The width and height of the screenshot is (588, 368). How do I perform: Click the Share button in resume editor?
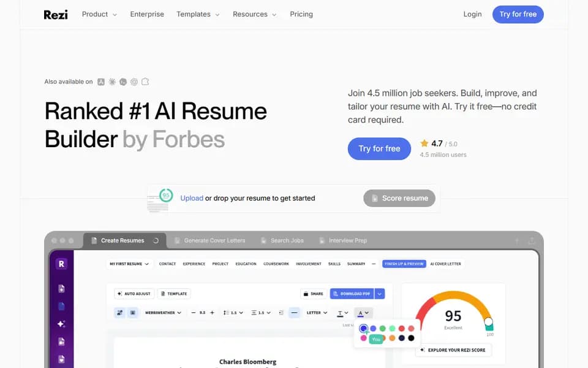314,294
